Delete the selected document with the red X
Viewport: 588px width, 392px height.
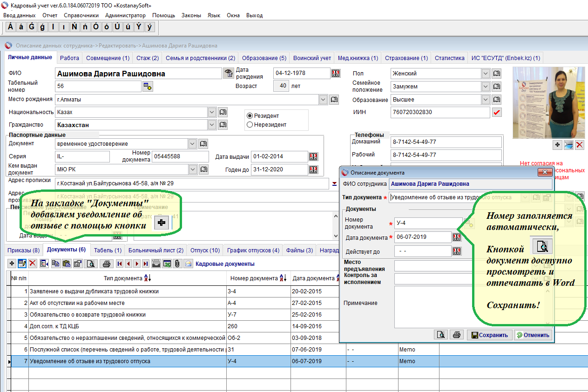[33, 264]
